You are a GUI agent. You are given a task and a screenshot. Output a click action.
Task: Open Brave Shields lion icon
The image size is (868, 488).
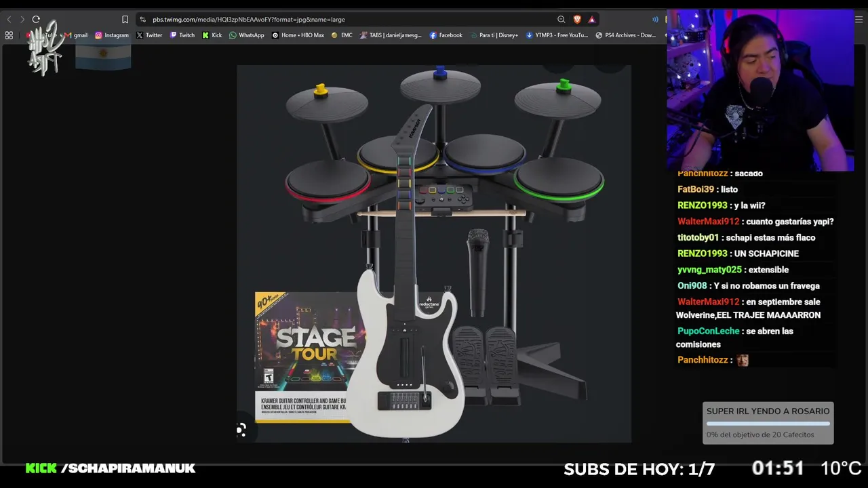click(x=577, y=20)
